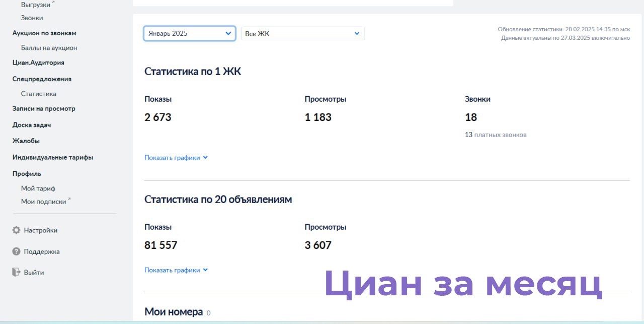
Task: Click the Просмотры value 1 183
Action: pyautogui.click(x=318, y=117)
